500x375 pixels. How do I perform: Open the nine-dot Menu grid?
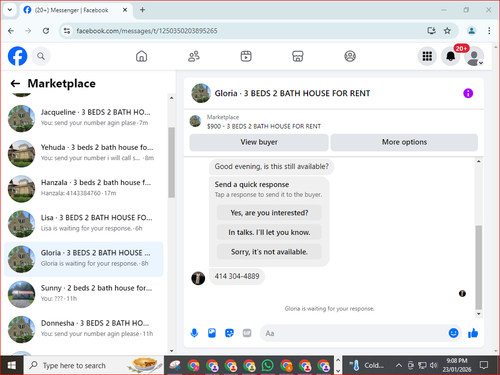[427, 56]
